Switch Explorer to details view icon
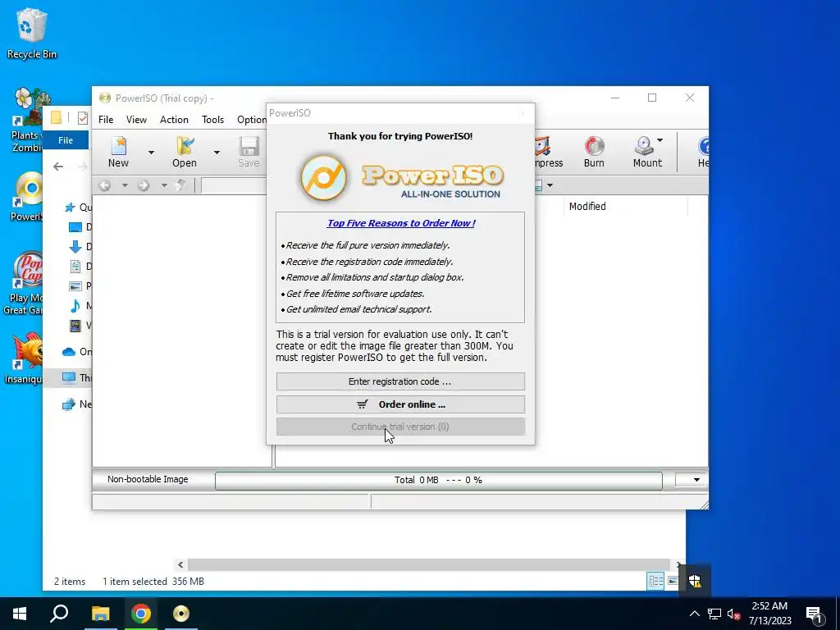The image size is (840, 630). point(655,582)
